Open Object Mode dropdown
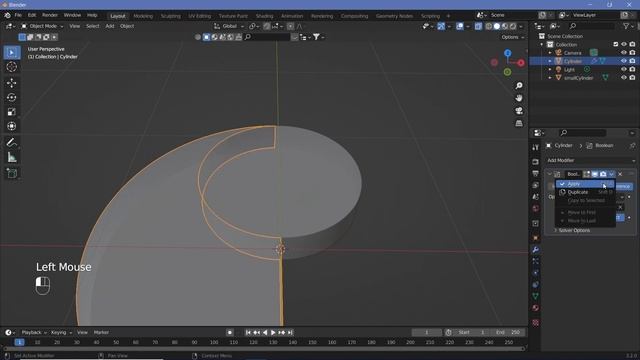 coord(42,26)
